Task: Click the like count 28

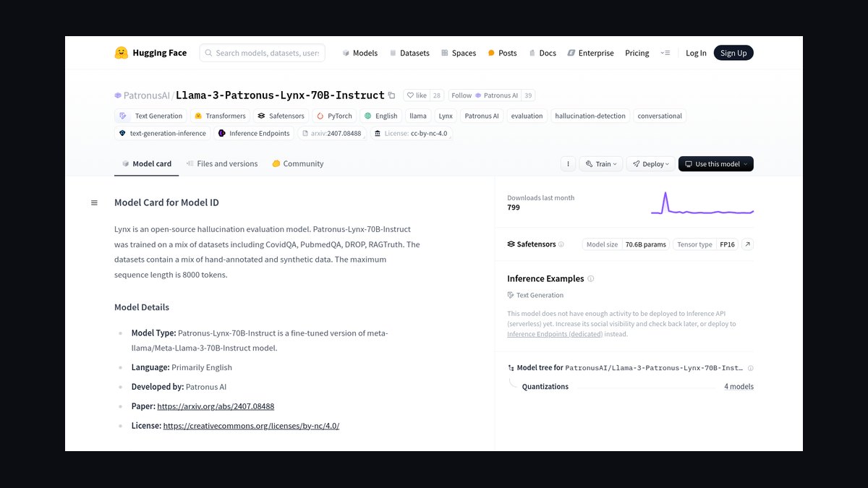Action: pyautogui.click(x=437, y=95)
